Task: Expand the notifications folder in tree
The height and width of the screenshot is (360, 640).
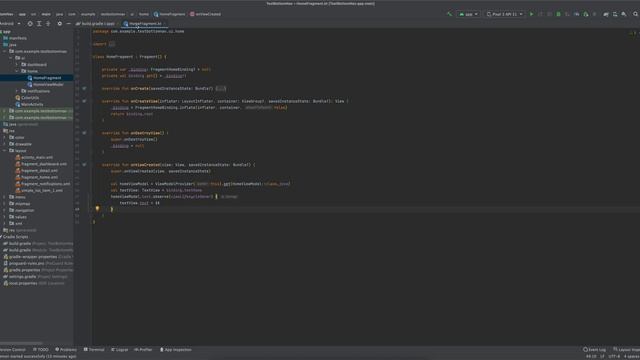Action: [x=17, y=91]
